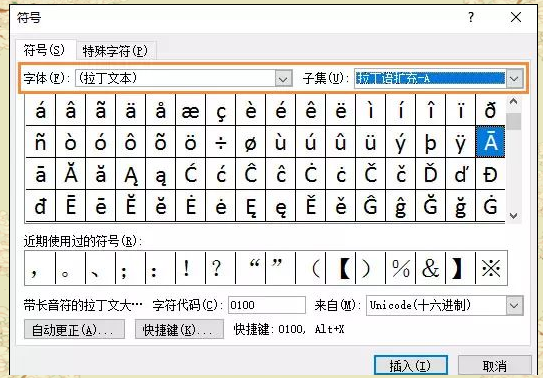Expand the 字体(F) font dropdown
Image resolution: width=543 pixels, height=378 pixels.
click(x=283, y=79)
